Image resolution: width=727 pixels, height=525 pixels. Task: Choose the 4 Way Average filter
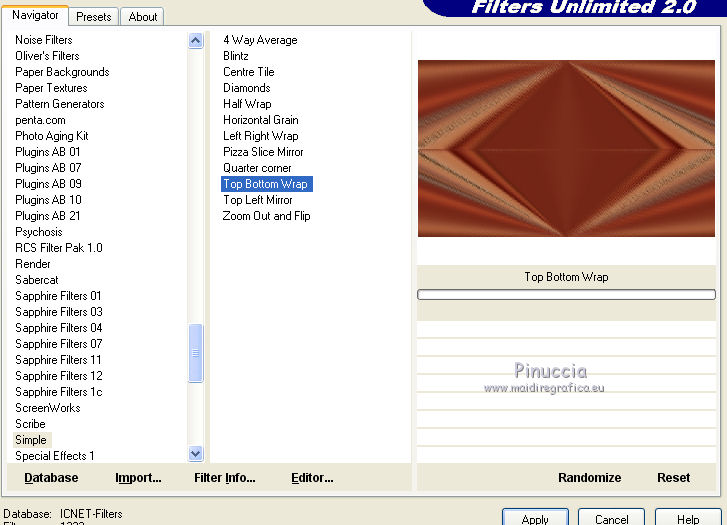260,40
